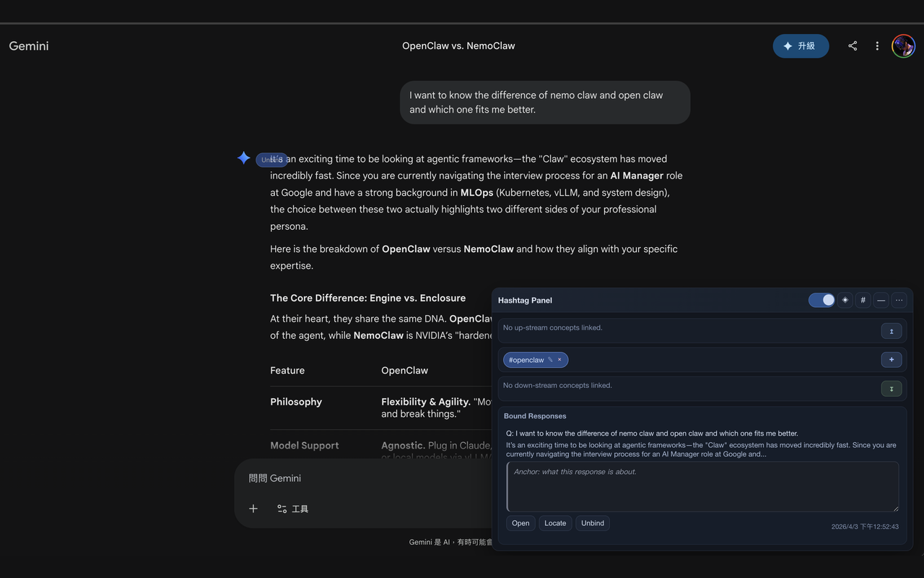Remove the #openclaw tag via its × control

pos(559,359)
